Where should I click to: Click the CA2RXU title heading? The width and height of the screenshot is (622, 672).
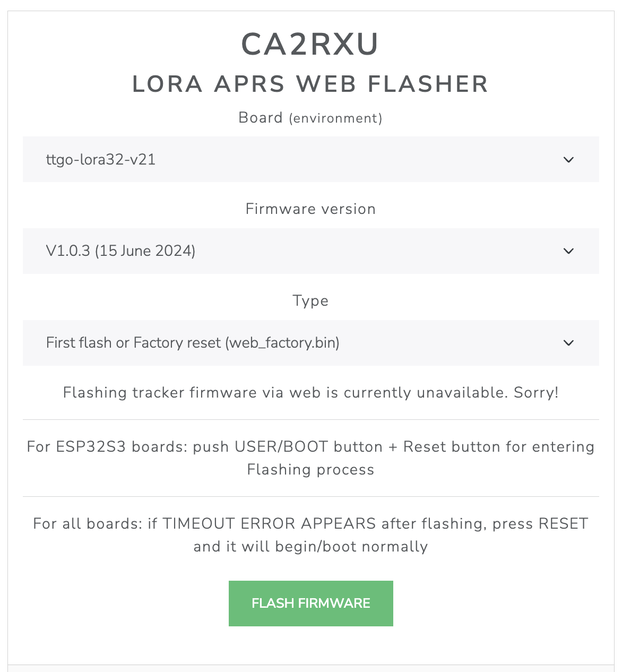tap(310, 44)
